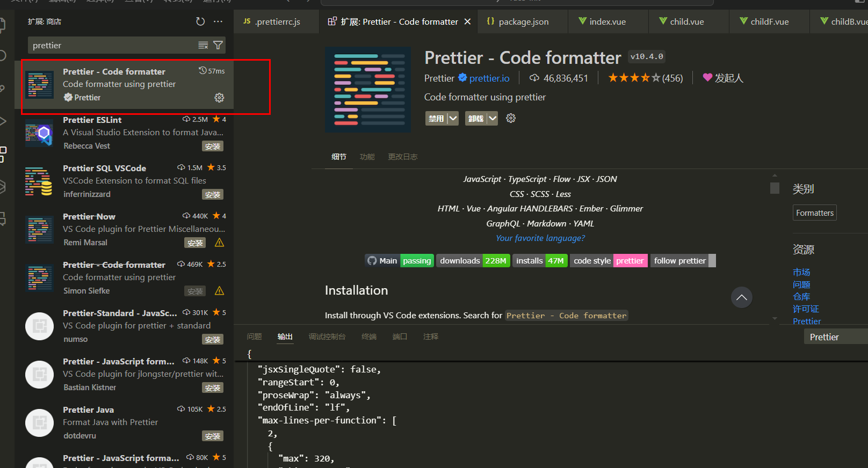
Task: Open the uninstall button dropdown arrow
Action: (492, 118)
